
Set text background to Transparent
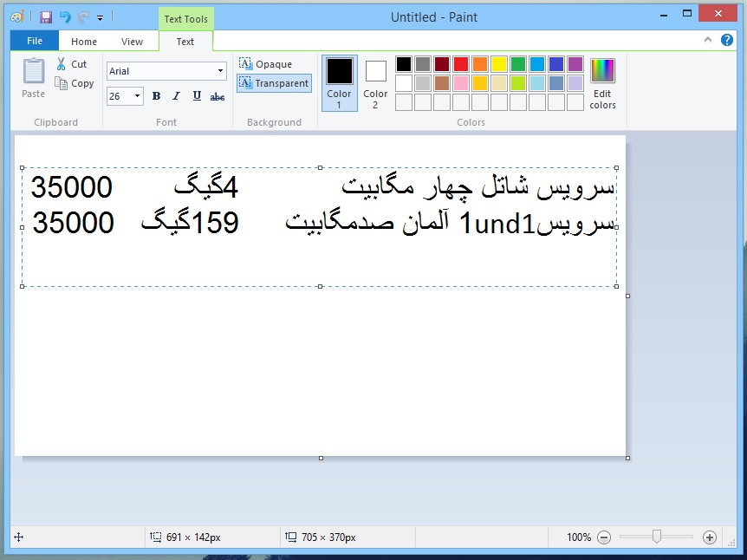click(x=274, y=83)
